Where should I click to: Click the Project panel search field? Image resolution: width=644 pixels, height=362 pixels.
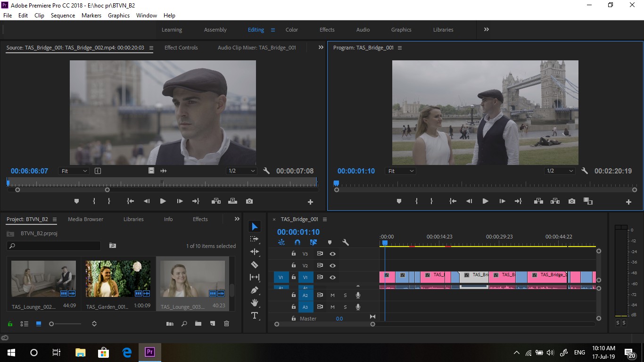[x=54, y=246]
